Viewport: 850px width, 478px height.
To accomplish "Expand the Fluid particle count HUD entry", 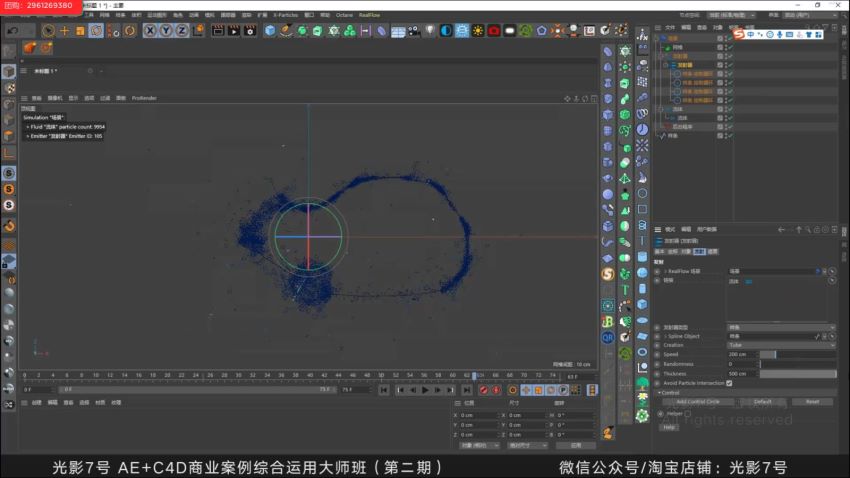I will pos(28,127).
